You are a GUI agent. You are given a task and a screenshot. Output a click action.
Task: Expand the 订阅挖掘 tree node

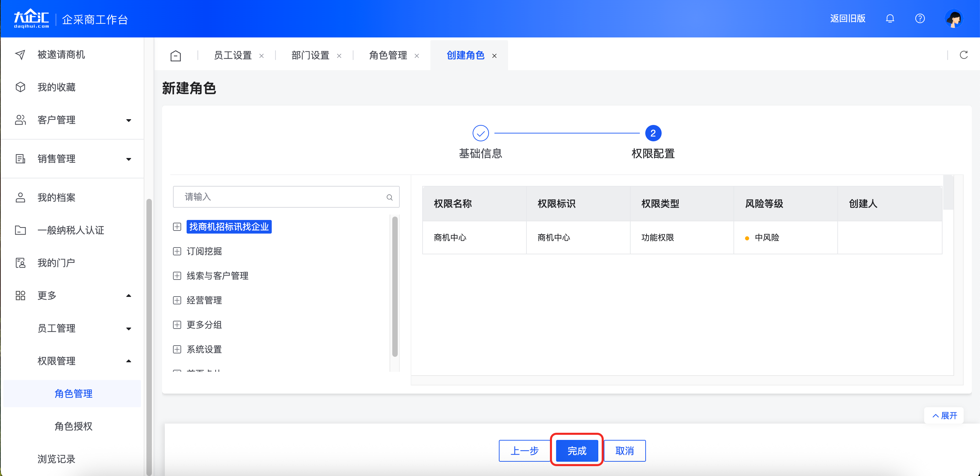tap(177, 251)
